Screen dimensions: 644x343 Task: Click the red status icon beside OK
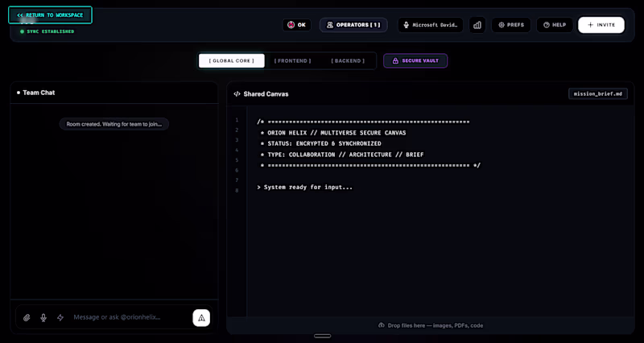291,25
